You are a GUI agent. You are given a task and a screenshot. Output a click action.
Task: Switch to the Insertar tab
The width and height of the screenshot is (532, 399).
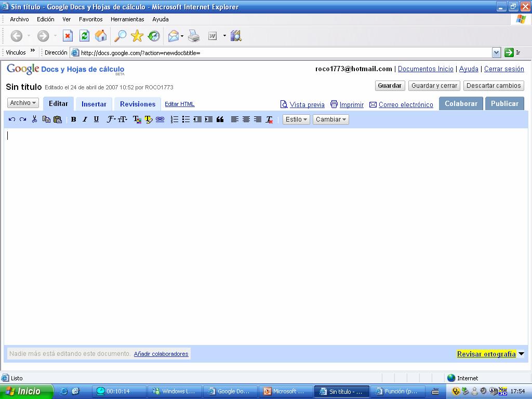click(x=94, y=104)
